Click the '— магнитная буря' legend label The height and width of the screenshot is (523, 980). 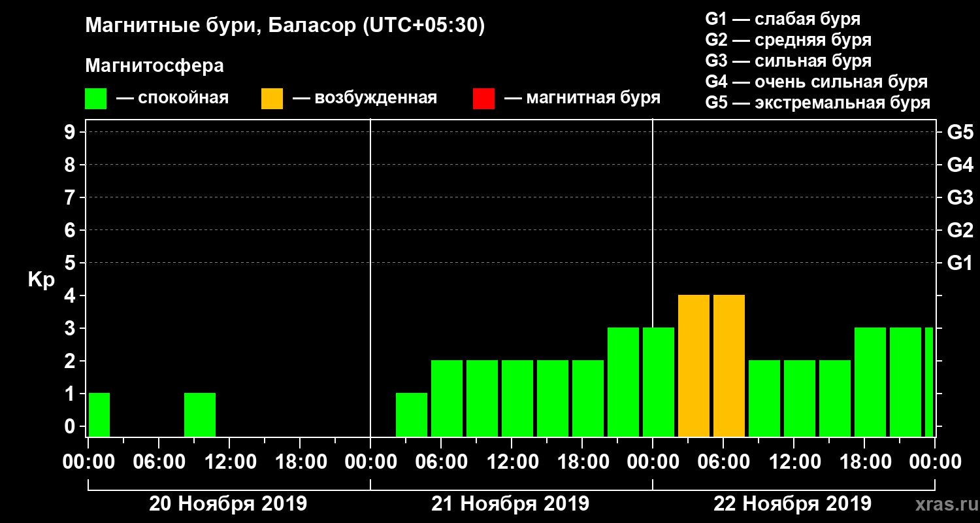coord(582,98)
